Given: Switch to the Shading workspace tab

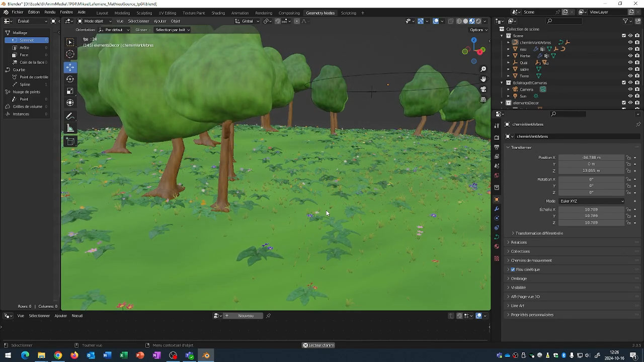Looking at the screenshot, I should click(218, 13).
